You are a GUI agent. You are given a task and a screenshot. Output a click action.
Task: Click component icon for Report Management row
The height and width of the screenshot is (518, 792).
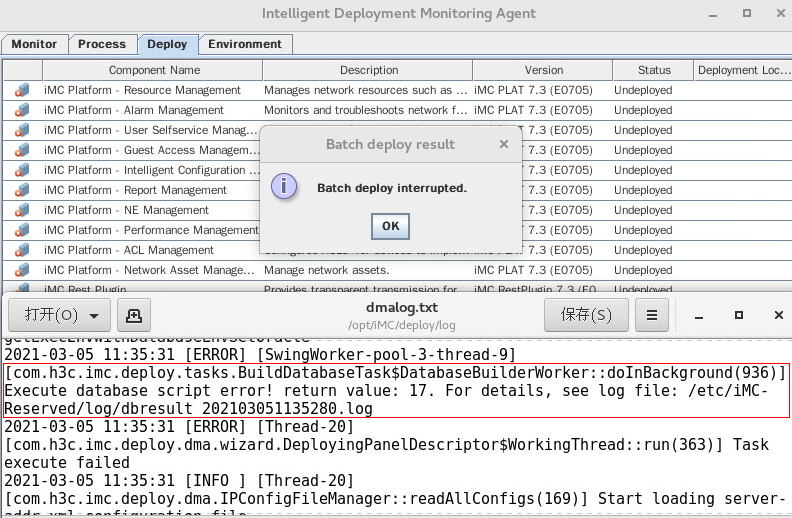[22, 190]
